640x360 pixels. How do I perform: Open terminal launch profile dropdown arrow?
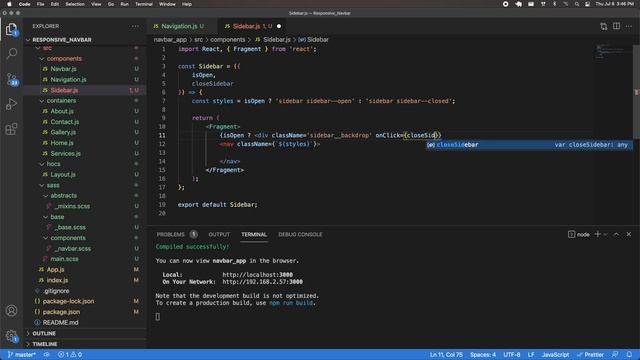606,234
